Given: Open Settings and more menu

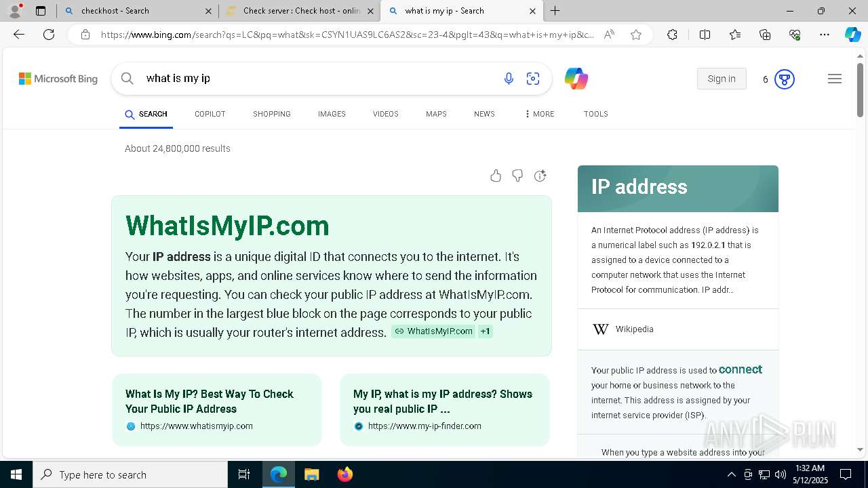Looking at the screenshot, I should (825, 35).
